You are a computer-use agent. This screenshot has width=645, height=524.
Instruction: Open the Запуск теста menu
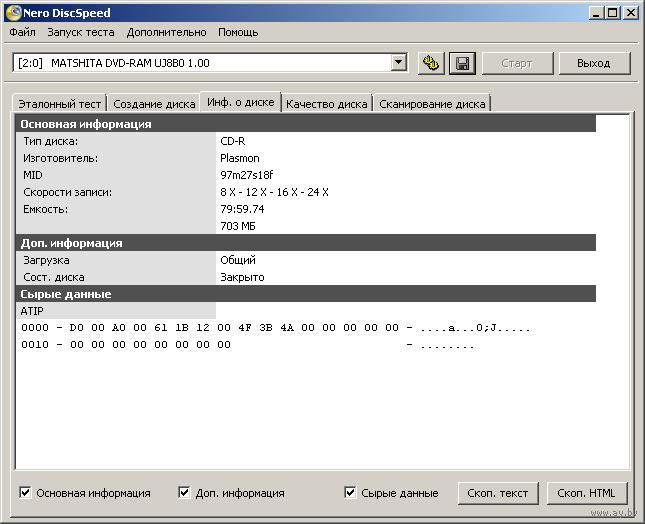click(x=81, y=32)
